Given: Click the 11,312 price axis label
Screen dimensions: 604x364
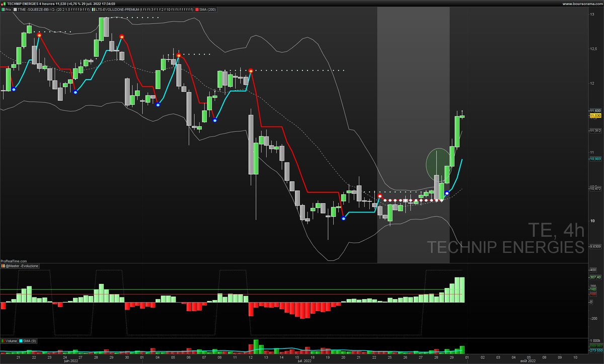Looking at the screenshot, I should 595,131.
